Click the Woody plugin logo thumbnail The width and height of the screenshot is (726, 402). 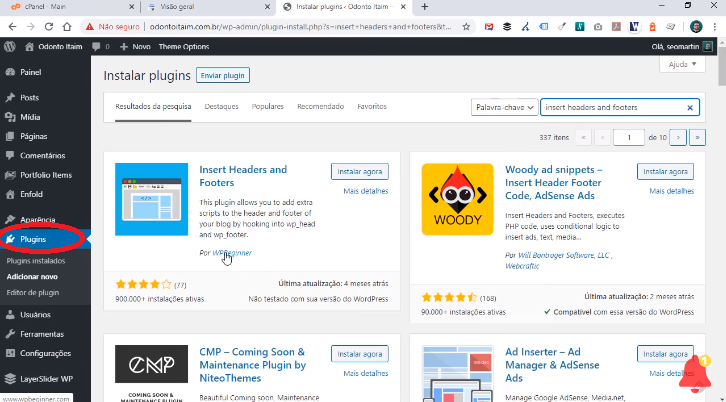(457, 199)
